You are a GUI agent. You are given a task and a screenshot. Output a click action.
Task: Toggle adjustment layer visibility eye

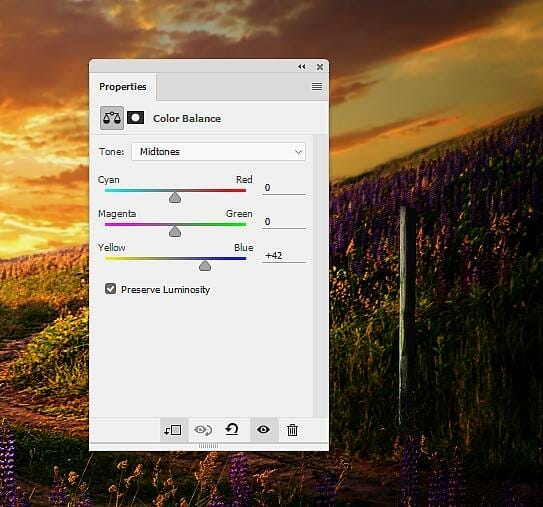tap(264, 430)
